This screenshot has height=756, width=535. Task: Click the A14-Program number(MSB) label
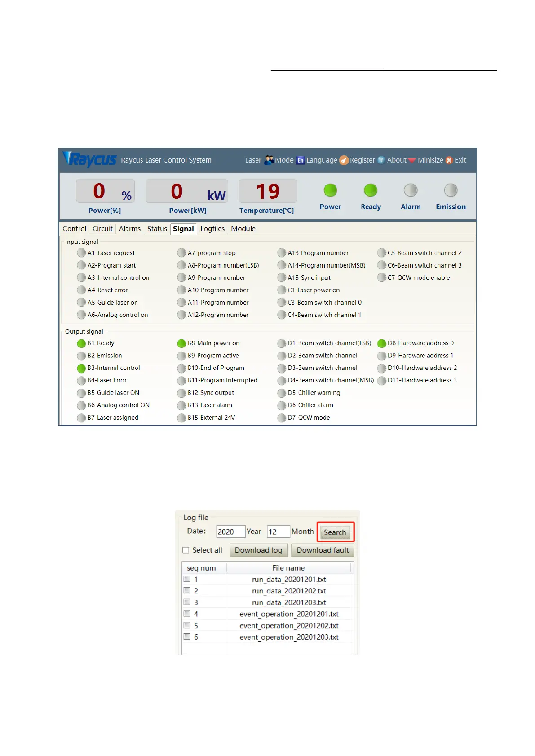tap(327, 265)
